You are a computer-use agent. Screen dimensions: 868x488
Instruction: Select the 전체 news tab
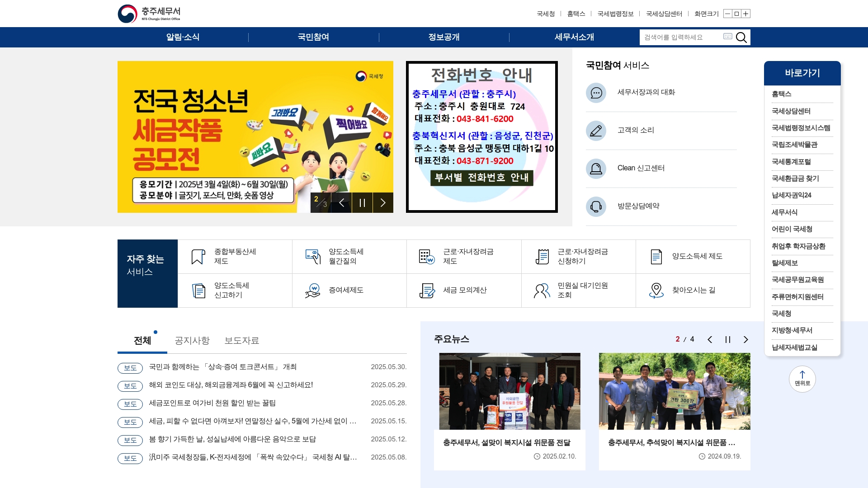click(x=142, y=341)
